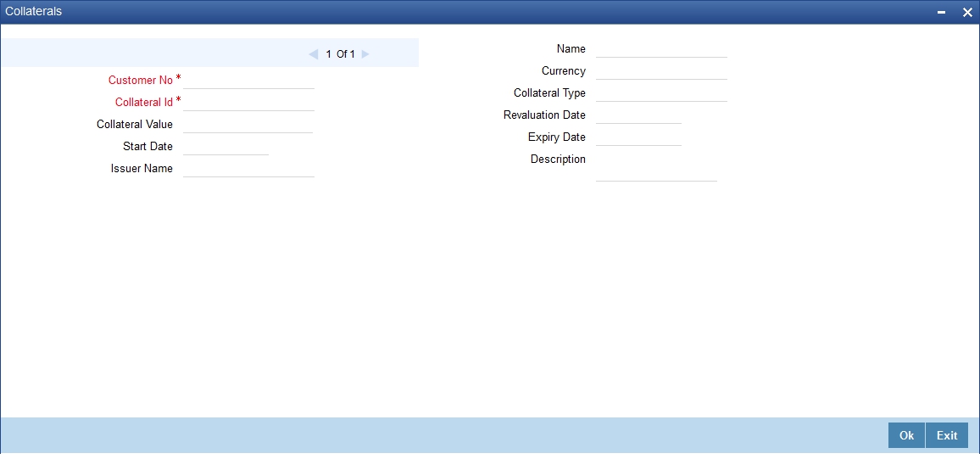Focus the Expiry Date field
This screenshot has height=459, width=980.
(x=638, y=137)
